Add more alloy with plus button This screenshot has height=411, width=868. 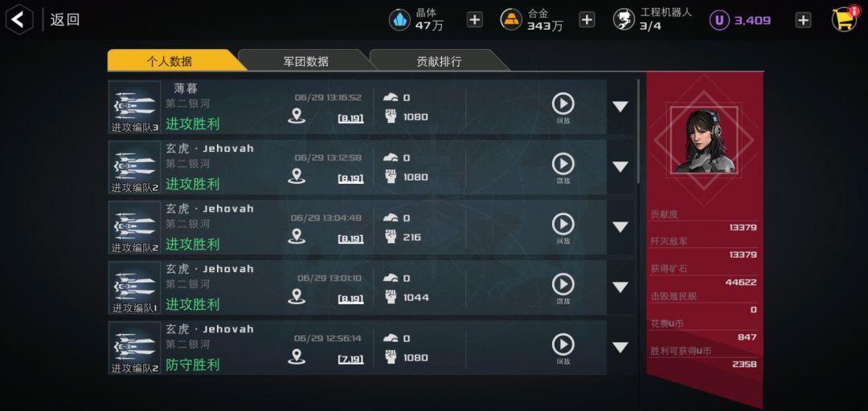click(x=587, y=20)
